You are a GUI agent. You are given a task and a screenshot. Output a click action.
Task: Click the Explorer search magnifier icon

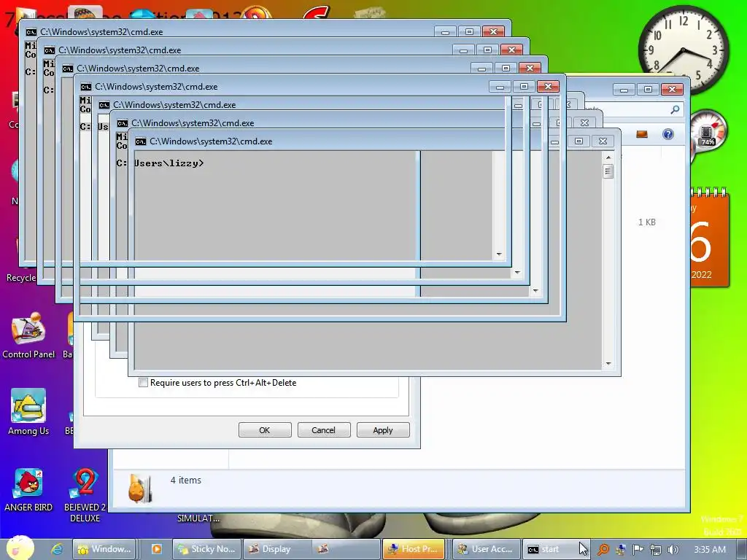(x=675, y=110)
